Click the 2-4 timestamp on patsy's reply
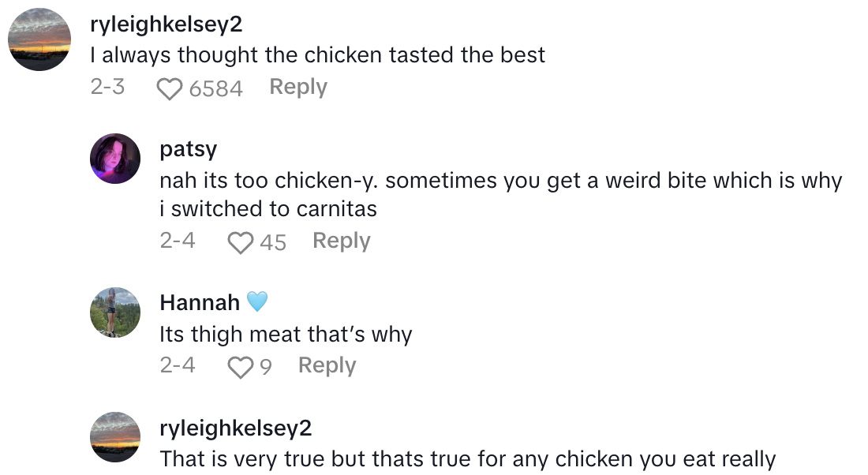This screenshot has width=868, height=475. tap(177, 241)
